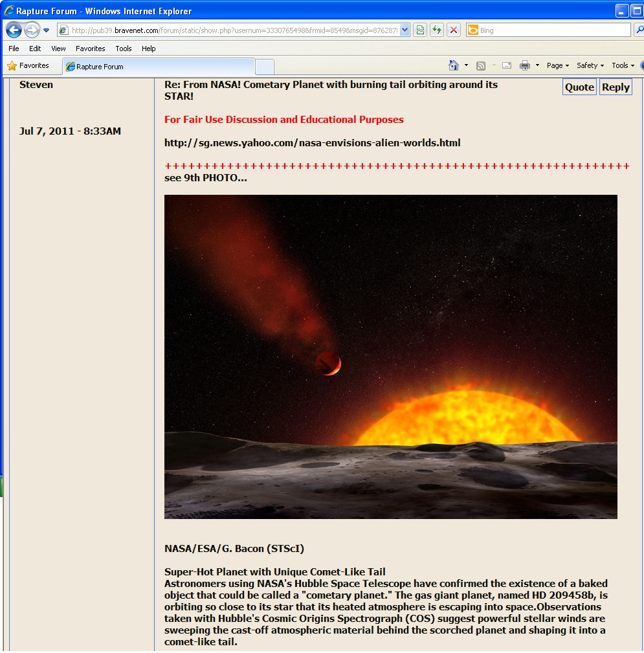Click the NASA/ESA/G. Bacon credit text
This screenshot has height=653, width=644.
click(234, 548)
